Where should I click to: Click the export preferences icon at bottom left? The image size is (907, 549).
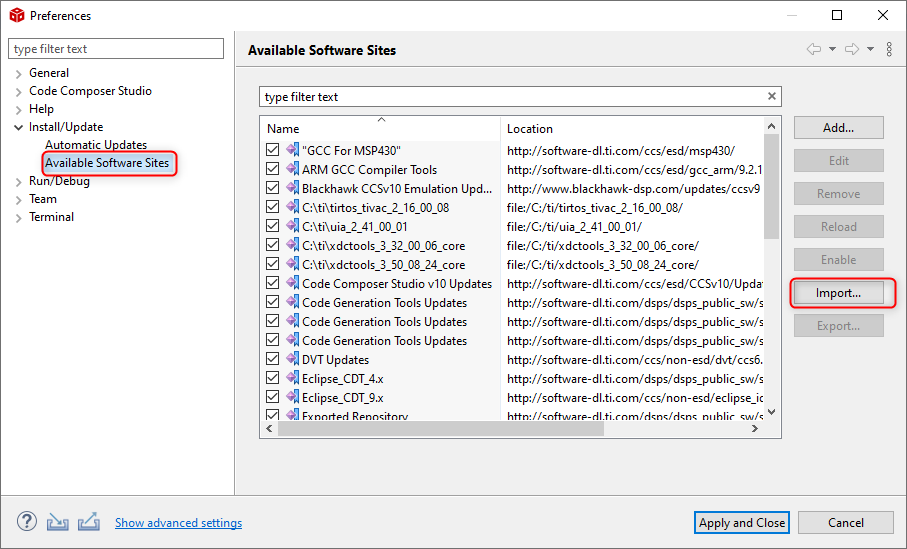click(x=89, y=522)
